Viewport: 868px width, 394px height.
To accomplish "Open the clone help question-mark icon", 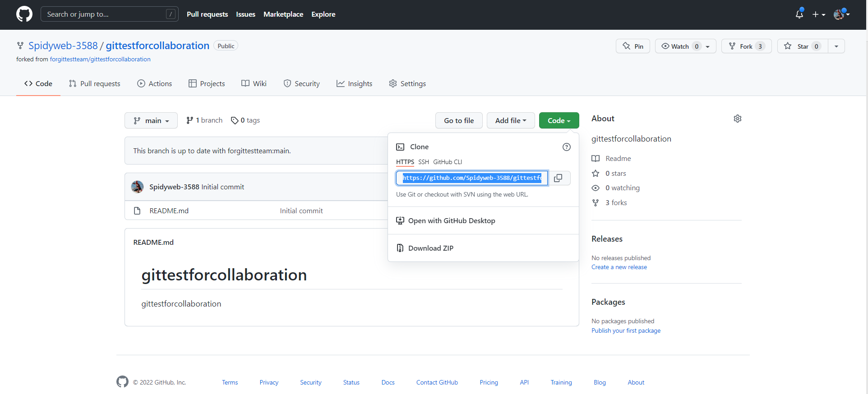I will point(567,147).
